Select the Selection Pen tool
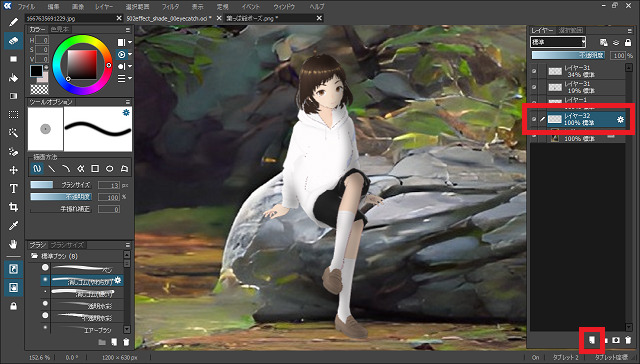The height and width of the screenshot is (364, 640). tap(13, 152)
